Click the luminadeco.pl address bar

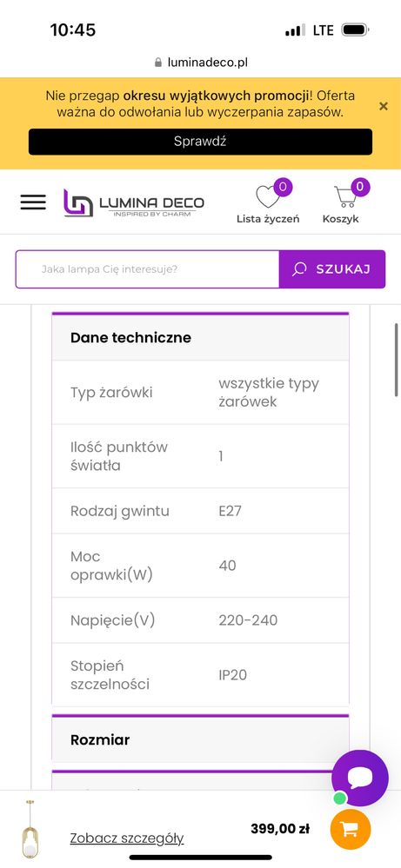[x=200, y=63]
